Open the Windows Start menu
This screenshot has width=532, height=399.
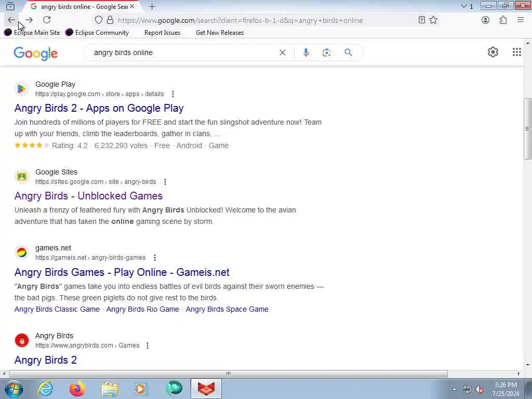[14, 389]
